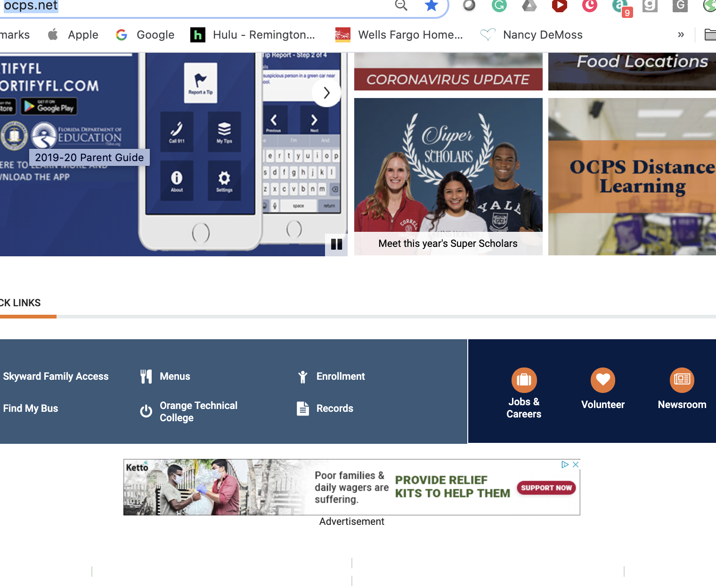Open the Coronavirus Update tile
Image resolution: width=716 pixels, height=588 pixels.
tap(448, 72)
